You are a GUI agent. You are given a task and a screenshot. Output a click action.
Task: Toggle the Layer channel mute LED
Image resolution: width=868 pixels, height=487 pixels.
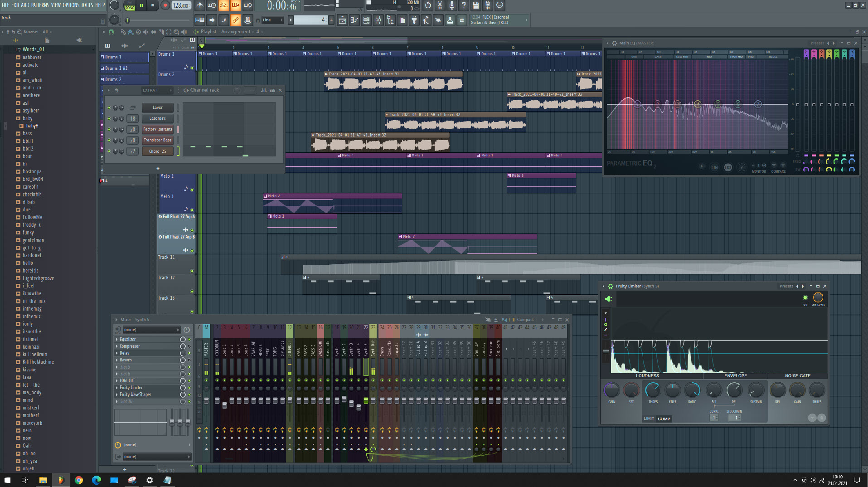109,107
